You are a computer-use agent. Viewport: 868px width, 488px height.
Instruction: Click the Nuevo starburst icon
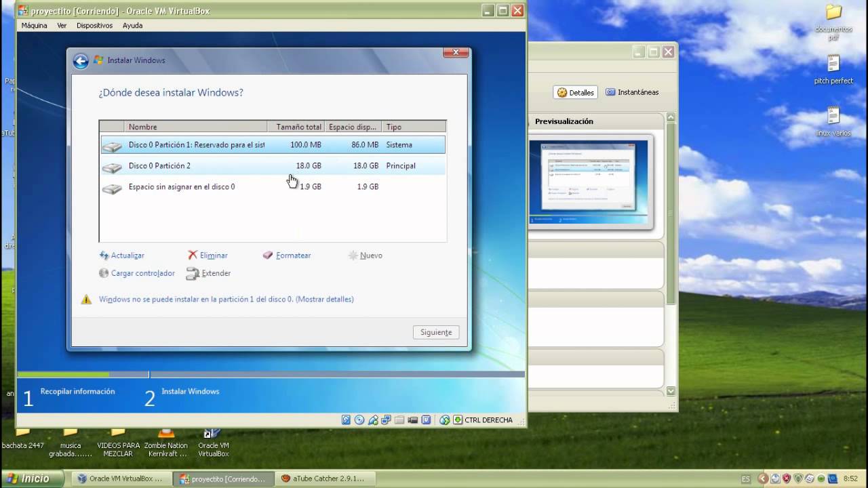coord(353,256)
